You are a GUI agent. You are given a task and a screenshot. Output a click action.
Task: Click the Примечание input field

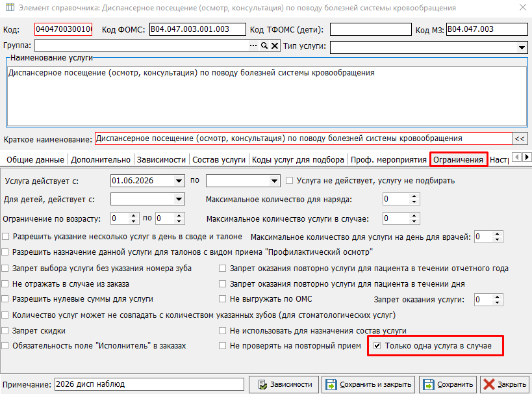149,384
